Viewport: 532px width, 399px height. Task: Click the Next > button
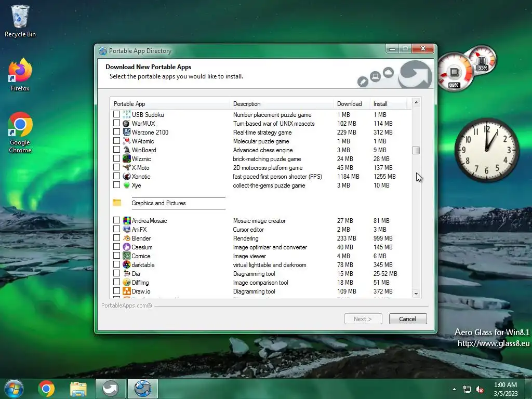pyautogui.click(x=363, y=318)
